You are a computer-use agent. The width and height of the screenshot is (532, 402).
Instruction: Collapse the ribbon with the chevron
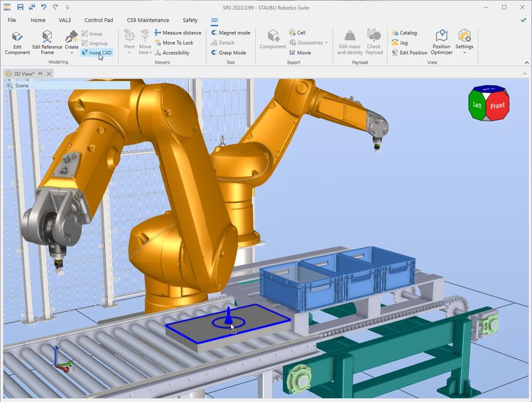tap(526, 63)
